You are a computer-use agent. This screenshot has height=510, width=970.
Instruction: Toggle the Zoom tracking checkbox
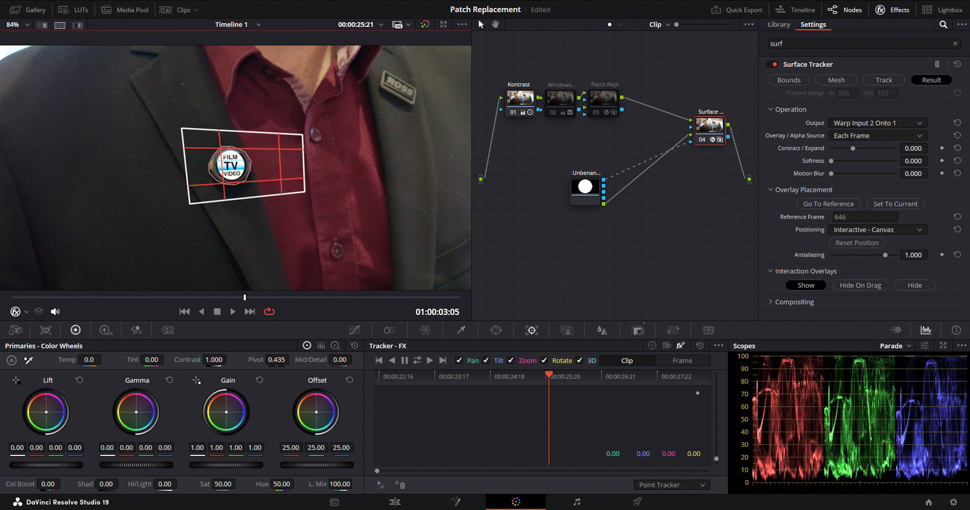point(511,360)
